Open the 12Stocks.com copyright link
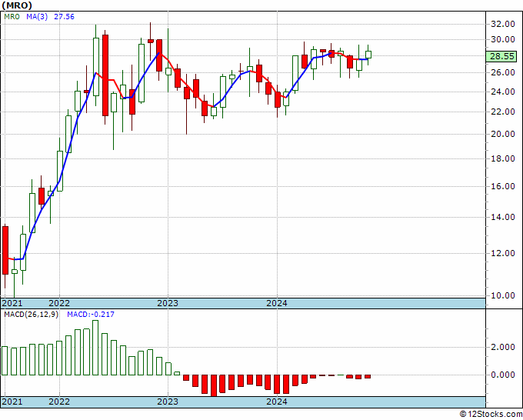The height and width of the screenshot is (420, 523). point(491,415)
